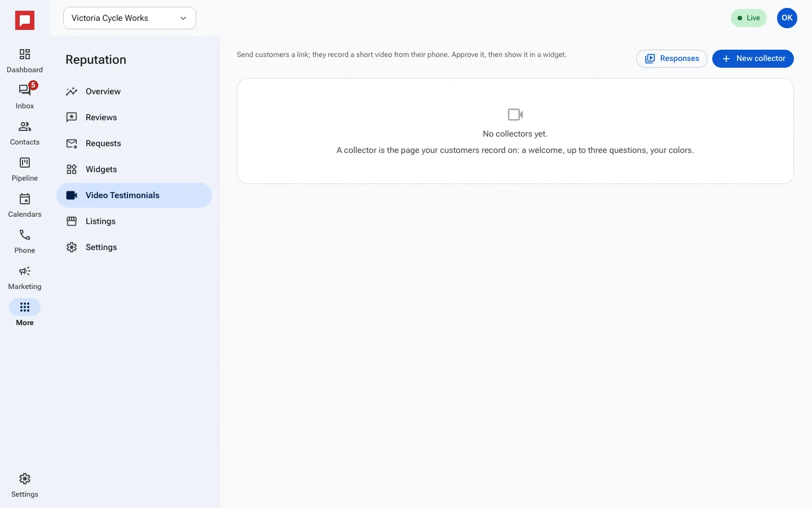Click the Reputation heading
Image resolution: width=812 pixels, height=508 pixels.
96,60
